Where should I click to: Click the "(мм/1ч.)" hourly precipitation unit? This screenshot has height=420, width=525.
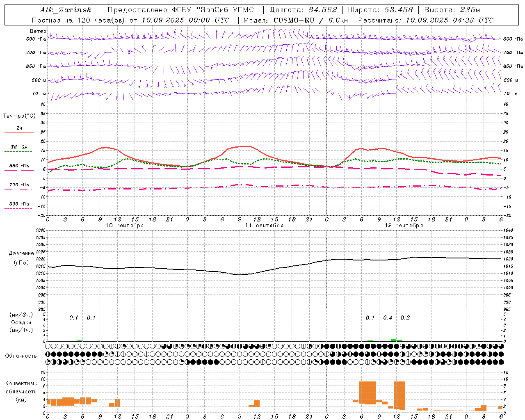[21, 330]
